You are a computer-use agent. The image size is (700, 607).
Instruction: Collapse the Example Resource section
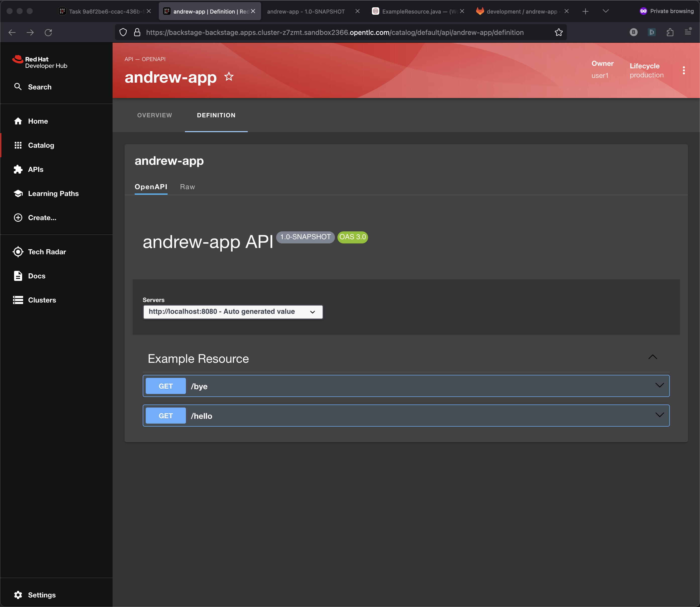pos(652,357)
